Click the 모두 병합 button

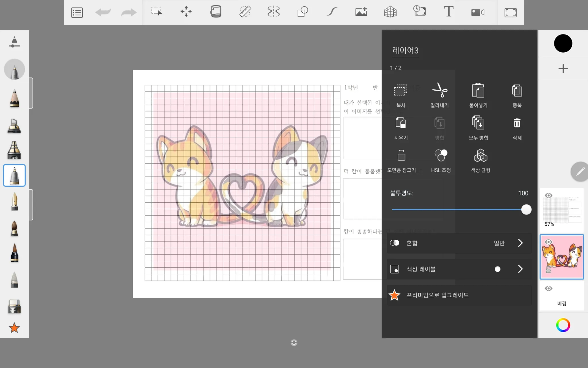pyautogui.click(x=478, y=123)
